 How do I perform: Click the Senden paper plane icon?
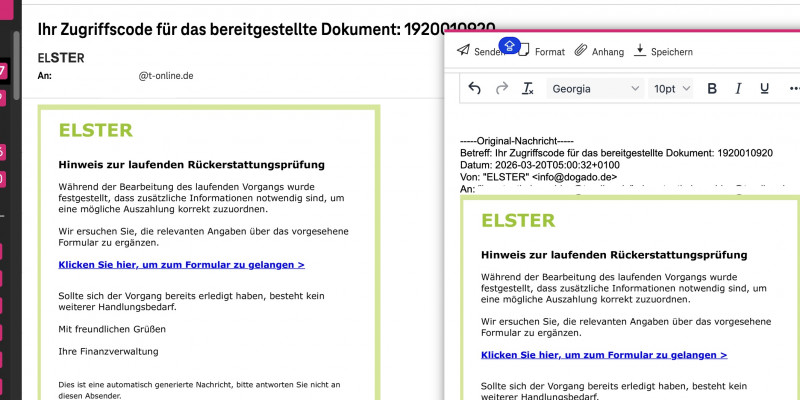(463, 51)
